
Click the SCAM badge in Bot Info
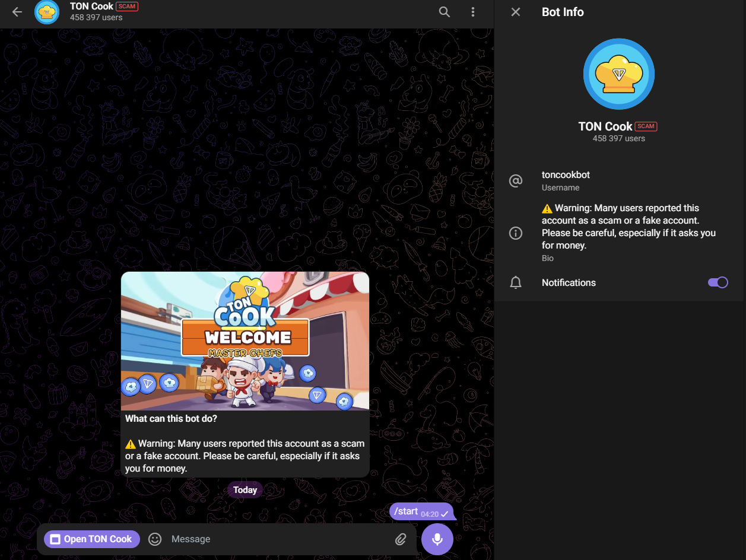tap(646, 126)
